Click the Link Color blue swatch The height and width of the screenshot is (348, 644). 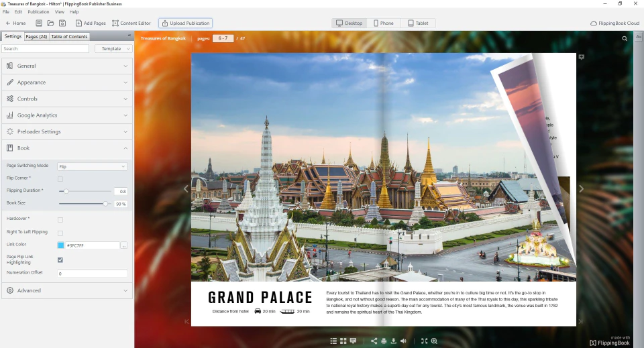pyautogui.click(x=61, y=245)
